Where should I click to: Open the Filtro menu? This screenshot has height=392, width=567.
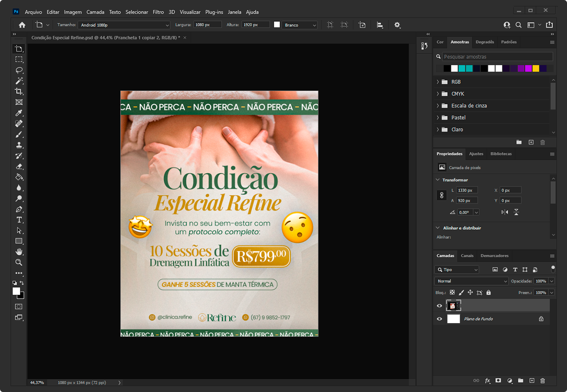point(158,12)
